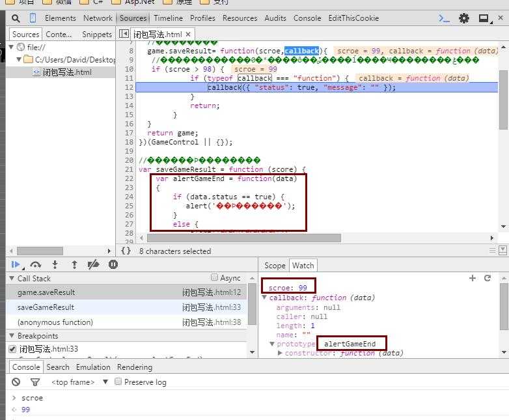Open the Search drawer tab
This screenshot has height=420, width=509.
click(58, 367)
